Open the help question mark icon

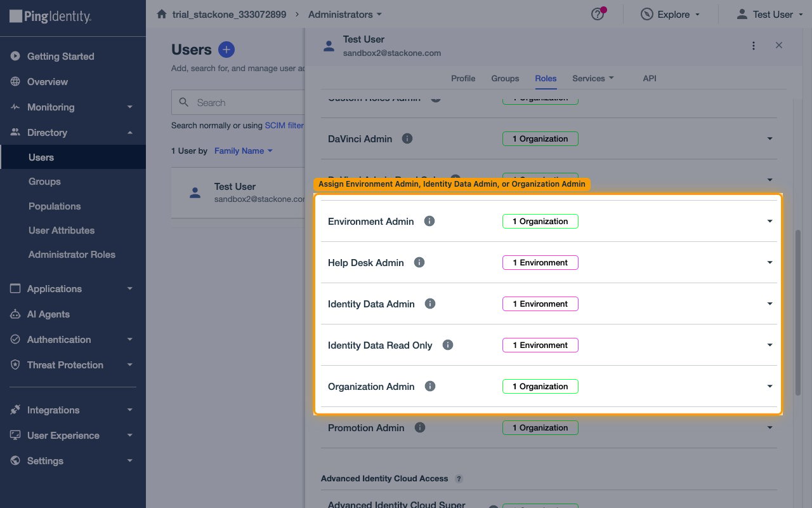[597, 14]
